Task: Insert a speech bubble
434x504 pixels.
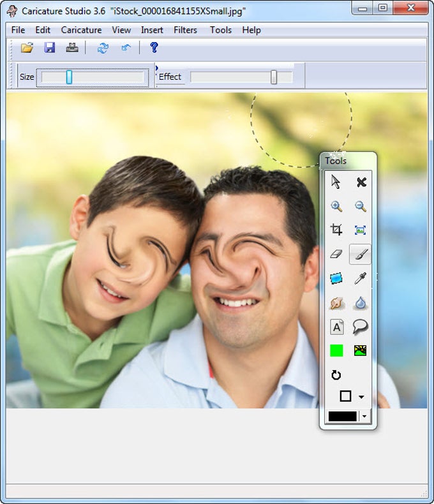Action: pos(360,327)
